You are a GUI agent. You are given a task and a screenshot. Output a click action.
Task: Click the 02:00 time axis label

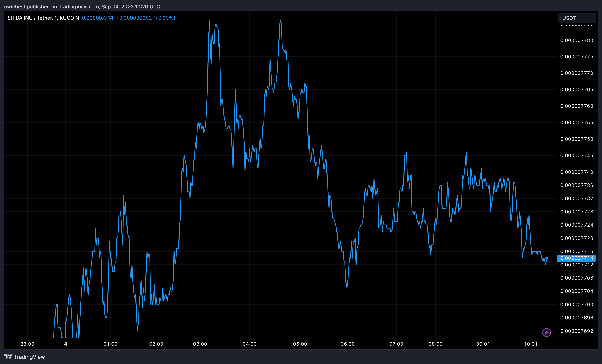[x=156, y=344]
